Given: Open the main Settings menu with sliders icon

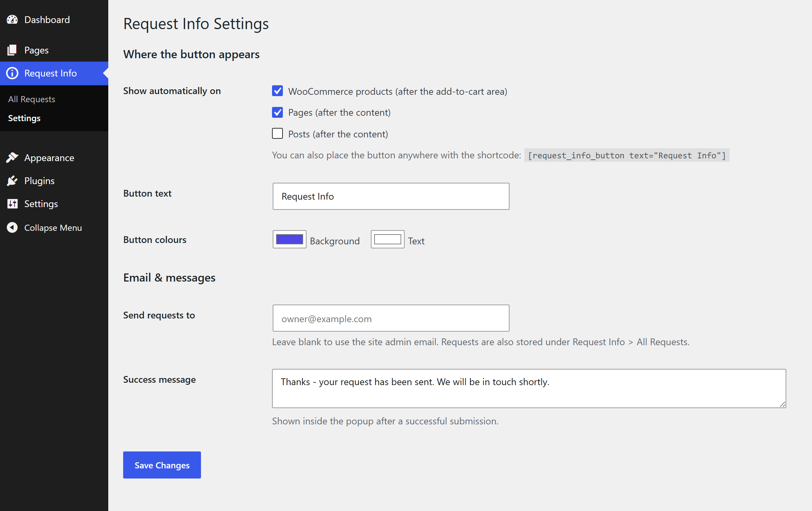Looking at the screenshot, I should (x=54, y=204).
